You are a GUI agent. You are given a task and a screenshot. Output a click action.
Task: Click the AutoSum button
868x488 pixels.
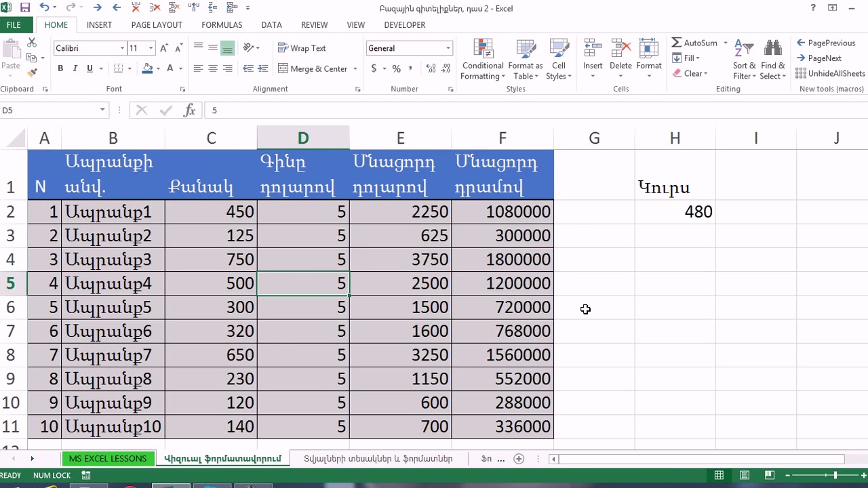point(694,43)
